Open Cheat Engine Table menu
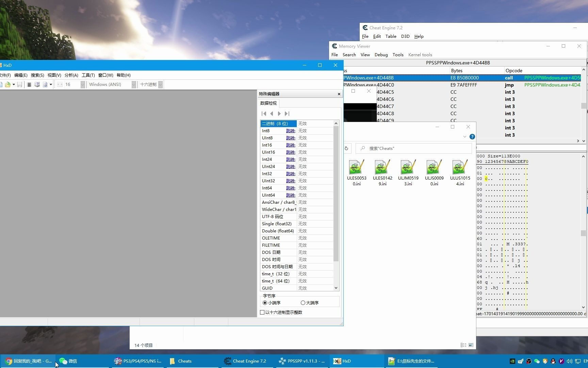Viewport: 588px width, 368px height. tap(391, 36)
